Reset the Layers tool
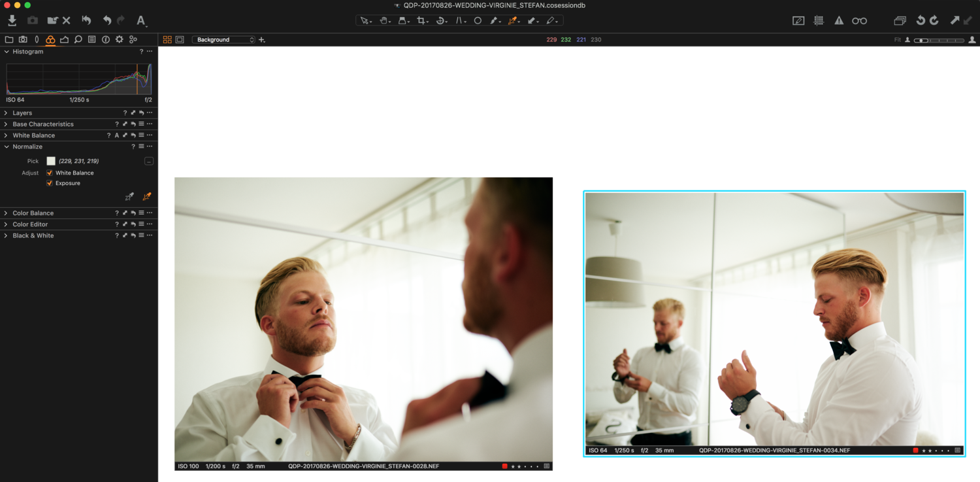This screenshot has height=482, width=980. pyautogui.click(x=141, y=112)
